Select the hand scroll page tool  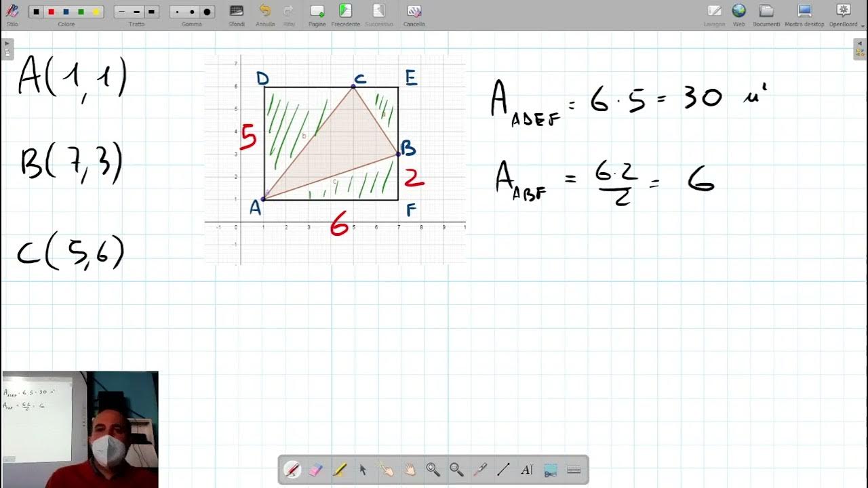point(410,469)
